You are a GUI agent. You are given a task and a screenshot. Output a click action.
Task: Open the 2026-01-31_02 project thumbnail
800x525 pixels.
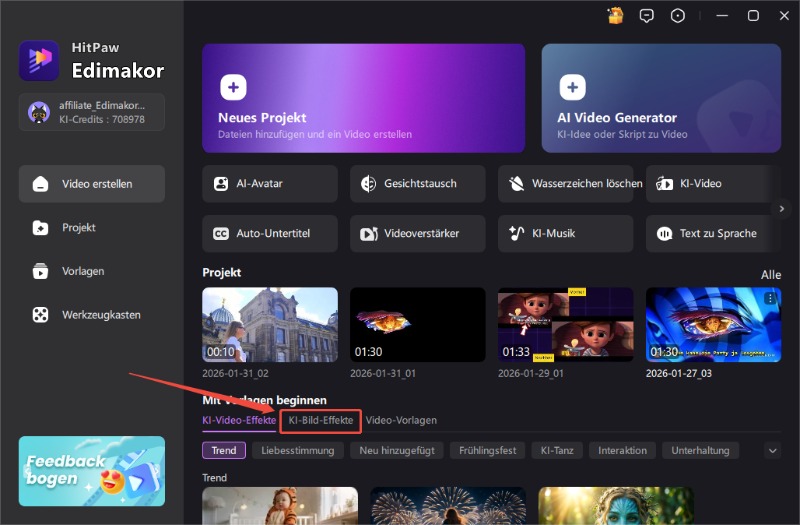click(269, 324)
